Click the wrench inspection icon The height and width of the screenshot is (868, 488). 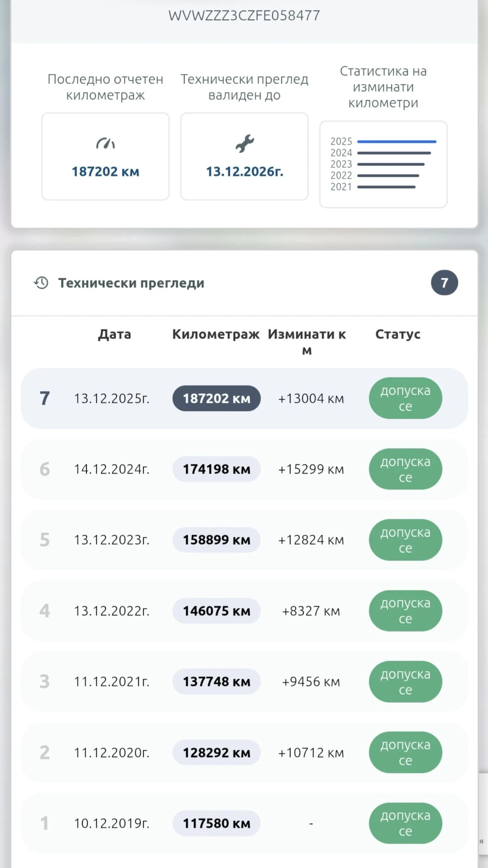pyautogui.click(x=245, y=144)
